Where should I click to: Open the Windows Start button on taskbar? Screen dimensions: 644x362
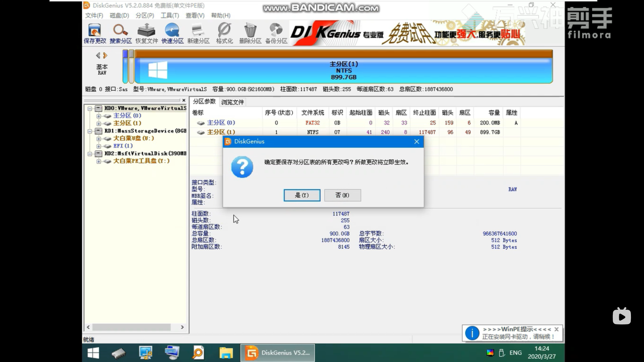point(93,353)
